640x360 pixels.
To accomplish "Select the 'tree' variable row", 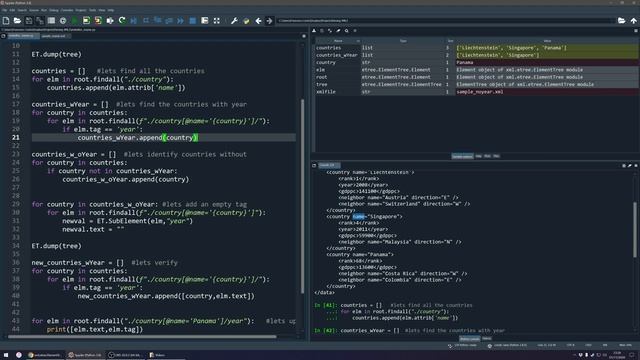I will (x=477, y=84).
